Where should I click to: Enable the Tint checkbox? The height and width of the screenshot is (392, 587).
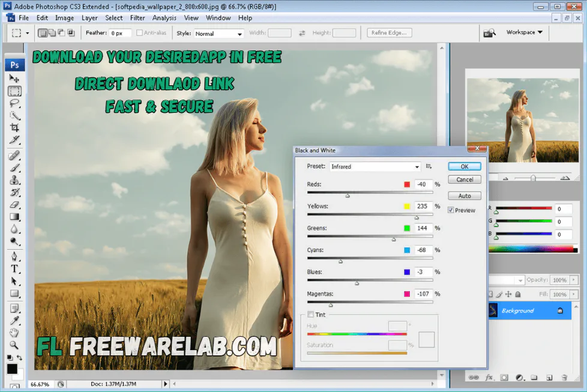(x=310, y=314)
